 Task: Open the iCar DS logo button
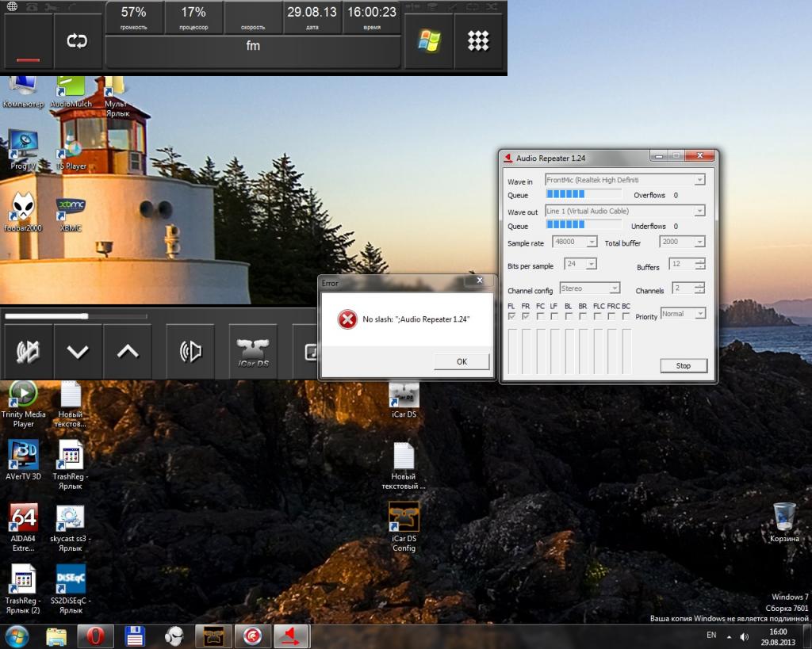254,351
